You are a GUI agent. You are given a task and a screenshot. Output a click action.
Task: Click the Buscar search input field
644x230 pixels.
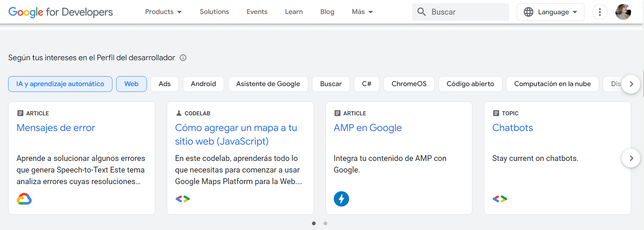point(460,12)
